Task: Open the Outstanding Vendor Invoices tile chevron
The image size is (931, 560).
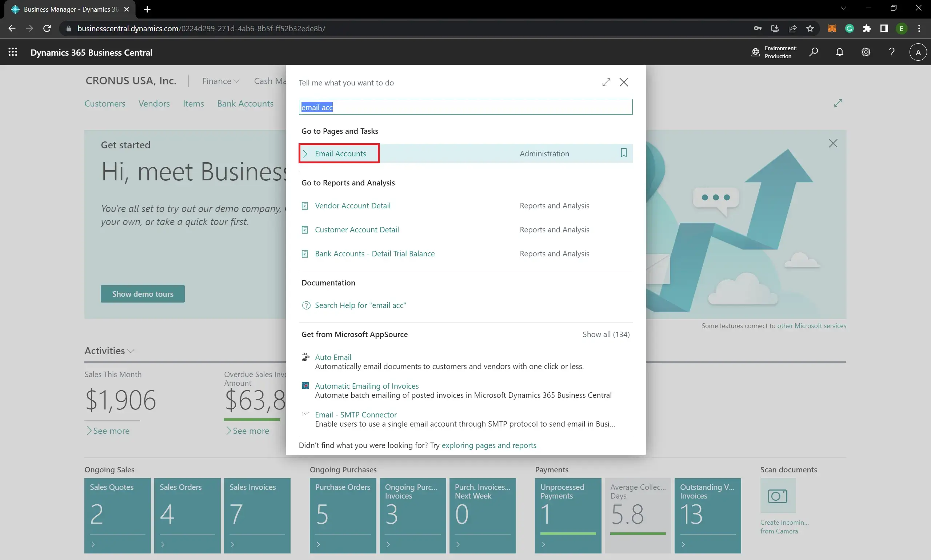Action: (683, 544)
